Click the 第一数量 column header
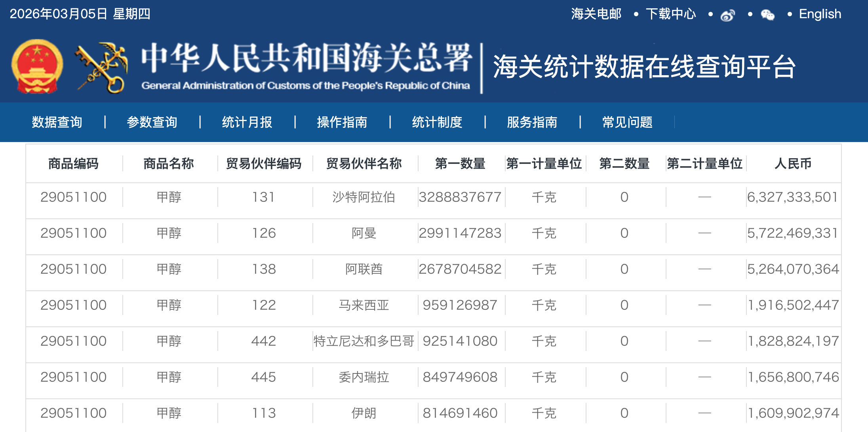Image resolution: width=868 pixels, height=432 pixels. tap(460, 163)
